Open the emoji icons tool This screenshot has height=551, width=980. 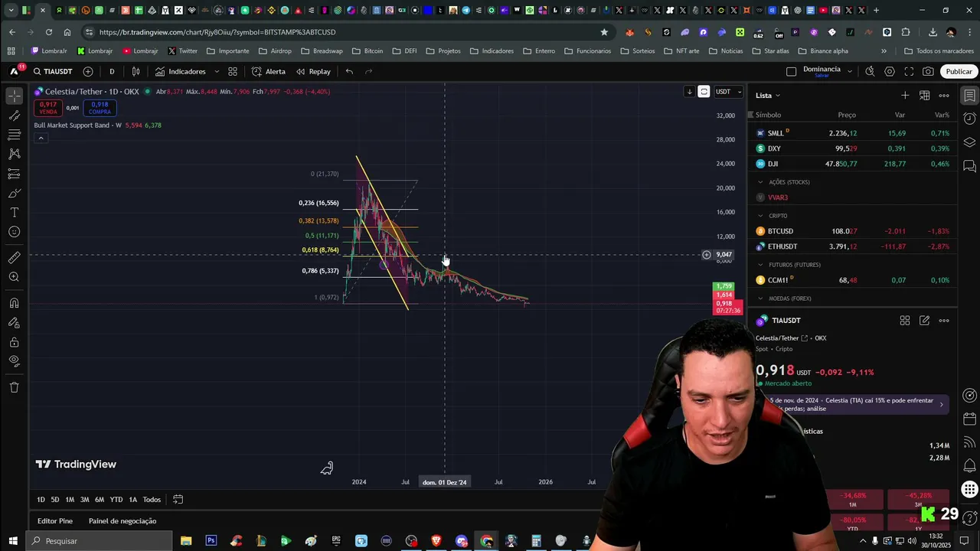(14, 232)
